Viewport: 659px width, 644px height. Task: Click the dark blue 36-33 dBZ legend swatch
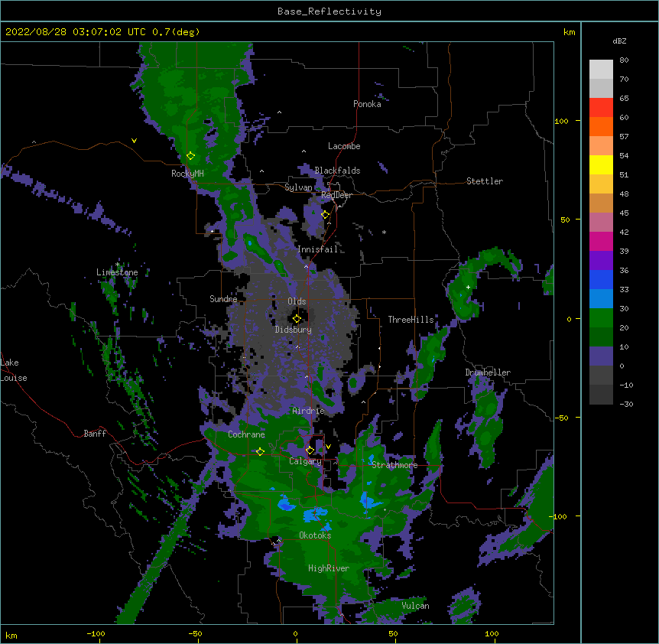601,279
